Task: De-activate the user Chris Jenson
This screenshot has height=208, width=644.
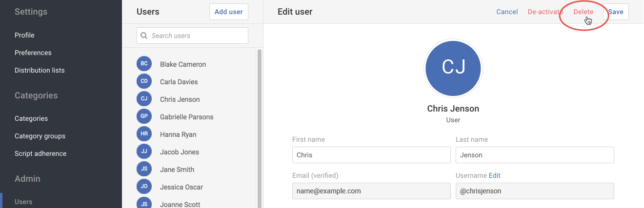Action: pos(545,12)
